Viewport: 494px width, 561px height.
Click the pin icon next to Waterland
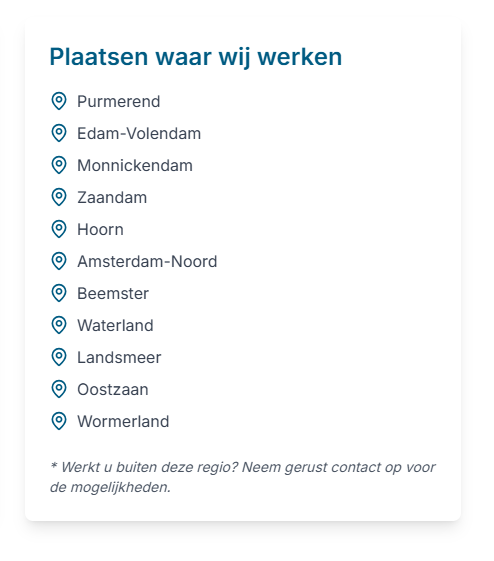(59, 325)
